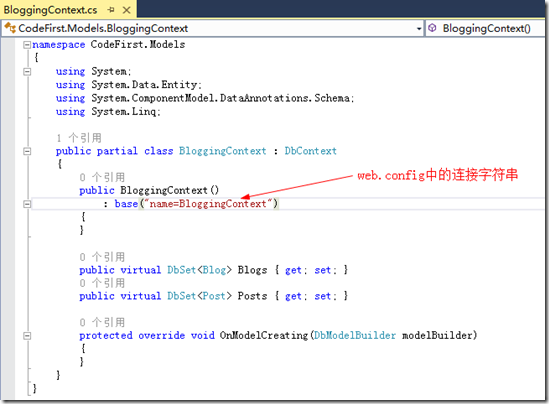Click the "name=BloggingContext" string literal
The image size is (549, 404).
tap(208, 204)
